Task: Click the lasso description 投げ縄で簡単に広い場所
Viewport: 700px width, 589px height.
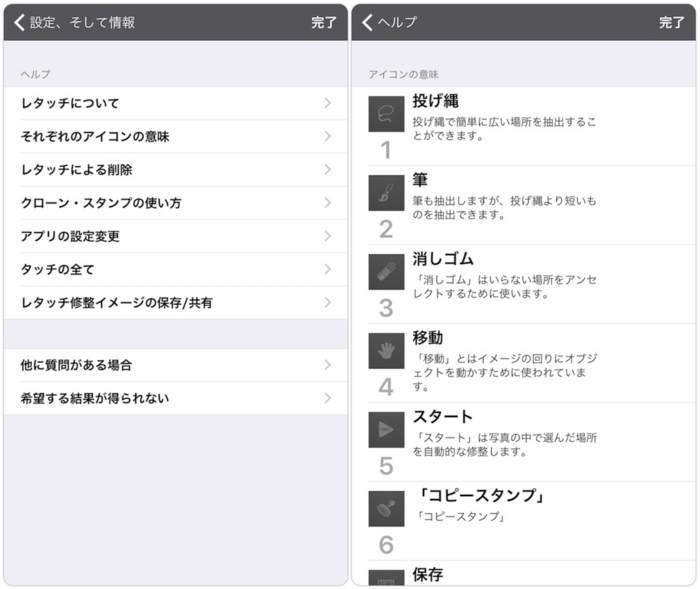Action: 504,129
